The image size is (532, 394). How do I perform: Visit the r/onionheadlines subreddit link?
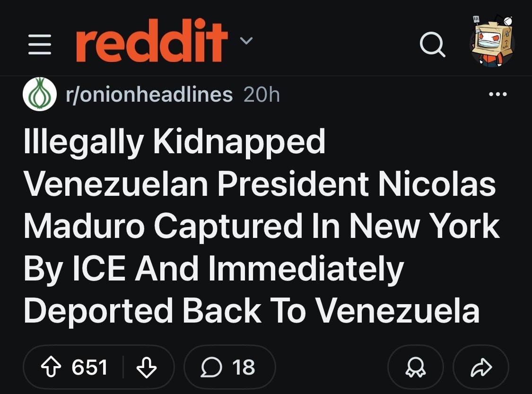[x=149, y=95]
